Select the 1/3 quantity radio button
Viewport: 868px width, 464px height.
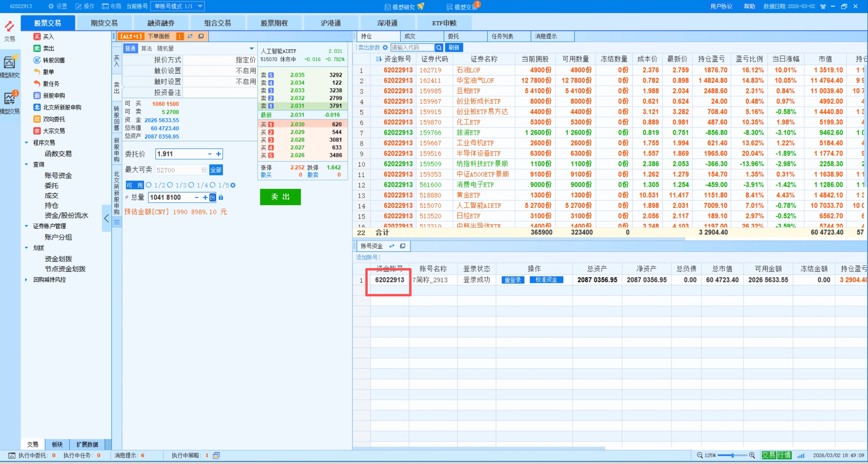[170, 185]
